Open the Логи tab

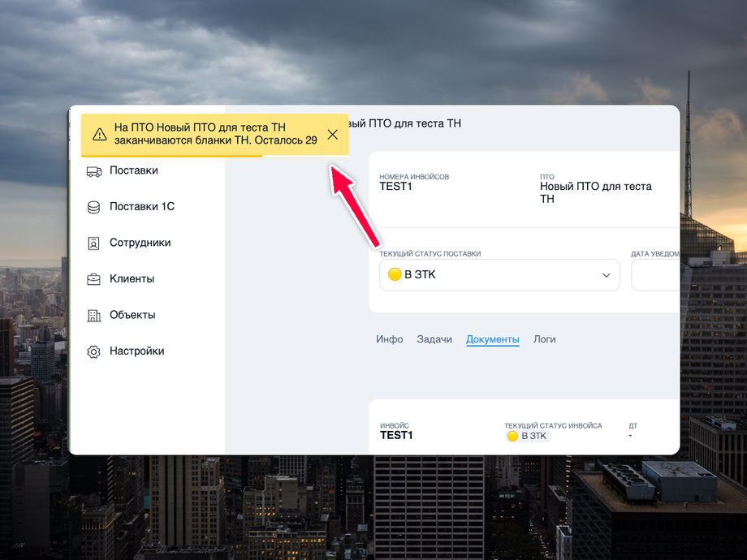tap(545, 339)
